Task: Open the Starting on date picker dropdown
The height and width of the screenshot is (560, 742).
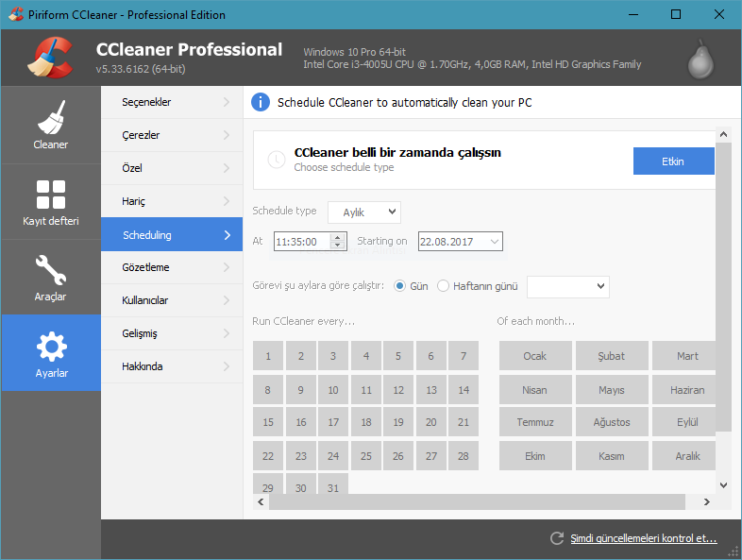Action: [x=494, y=242]
